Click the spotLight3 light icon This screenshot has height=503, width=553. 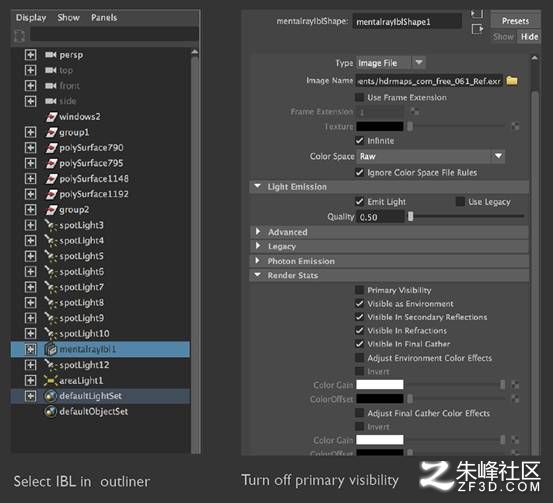[51, 225]
